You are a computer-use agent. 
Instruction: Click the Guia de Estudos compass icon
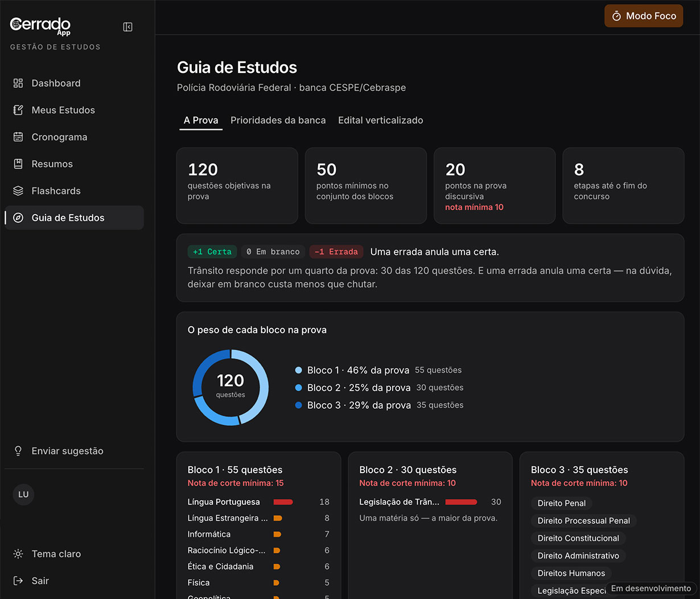[18, 218]
